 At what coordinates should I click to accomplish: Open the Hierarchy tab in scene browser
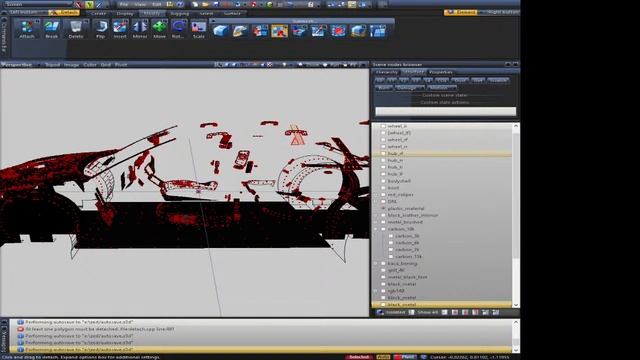tap(386, 72)
